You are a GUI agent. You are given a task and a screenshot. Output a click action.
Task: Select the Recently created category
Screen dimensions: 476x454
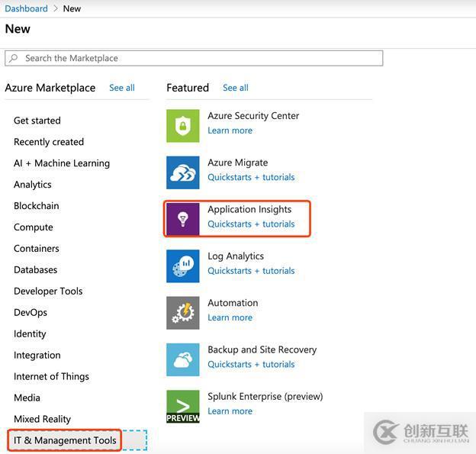coord(49,142)
